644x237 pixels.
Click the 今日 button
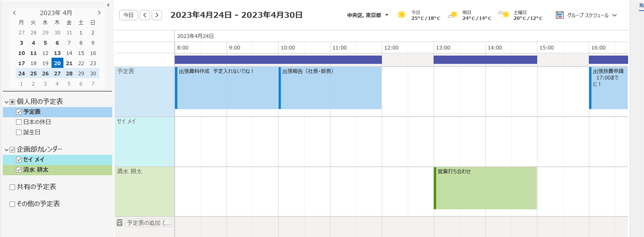(x=128, y=15)
